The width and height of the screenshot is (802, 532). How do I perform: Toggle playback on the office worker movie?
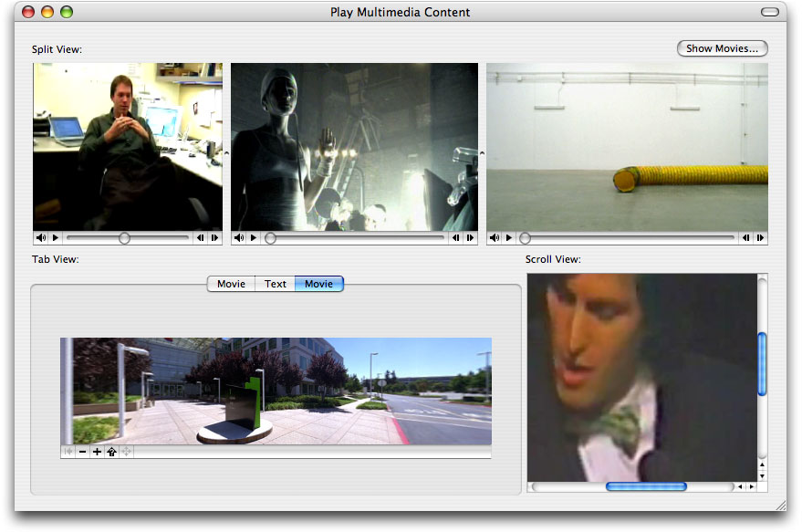55,237
